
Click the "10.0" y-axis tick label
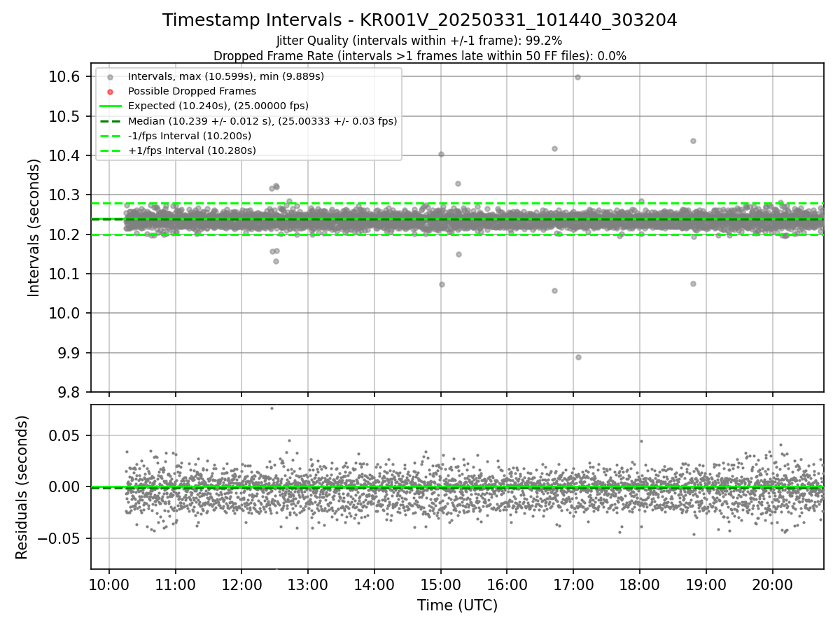click(64, 313)
